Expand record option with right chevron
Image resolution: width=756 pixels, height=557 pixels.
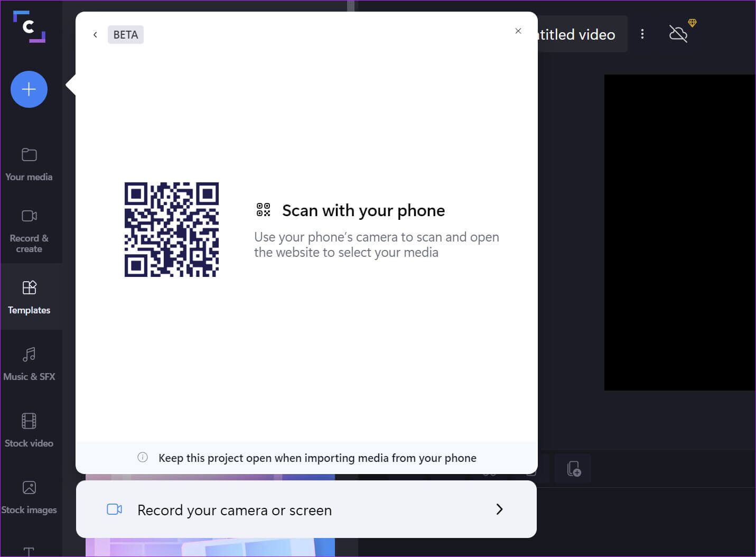tap(499, 509)
